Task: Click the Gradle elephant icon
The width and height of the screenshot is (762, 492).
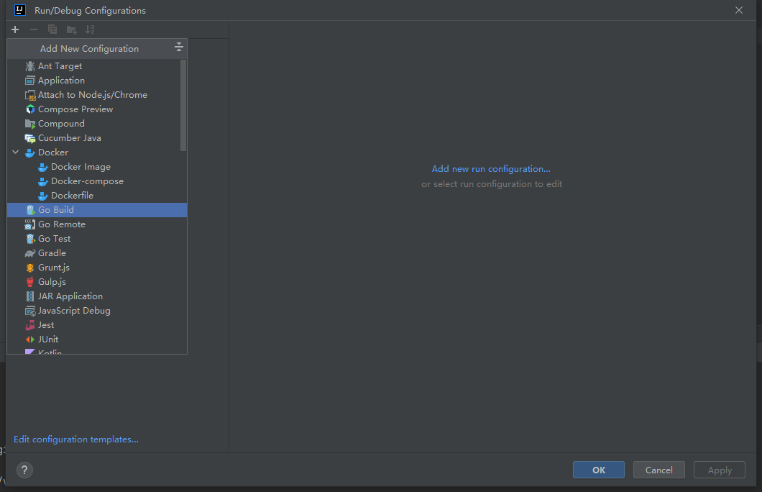Action: click(30, 253)
